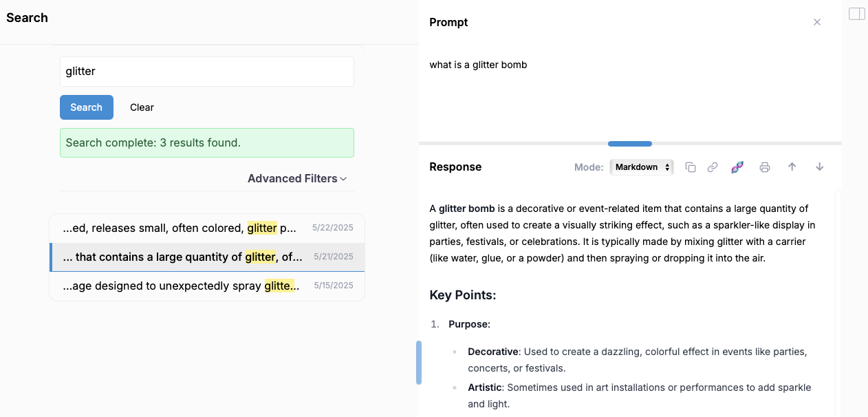
Task: Go to previous result with the up arrow
Action: pos(792,167)
